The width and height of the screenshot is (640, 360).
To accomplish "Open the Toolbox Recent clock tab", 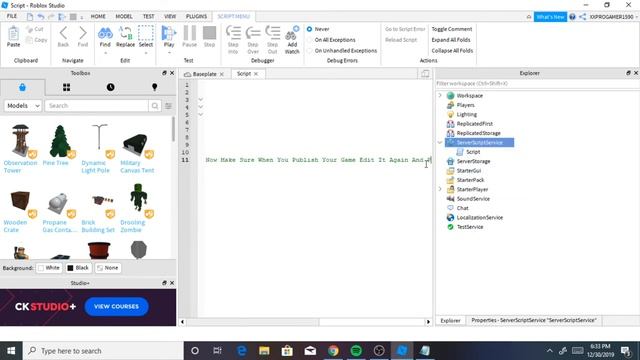I will 111,87.
